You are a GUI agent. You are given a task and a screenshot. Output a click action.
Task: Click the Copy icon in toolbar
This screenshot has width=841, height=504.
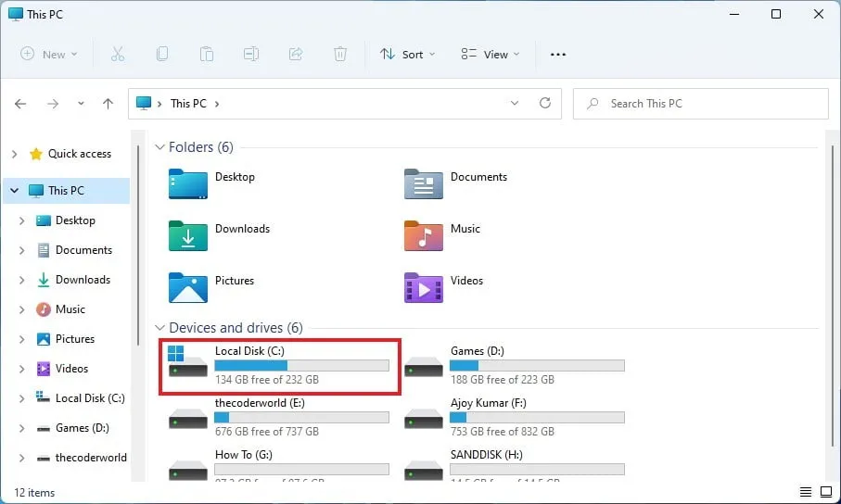click(162, 55)
